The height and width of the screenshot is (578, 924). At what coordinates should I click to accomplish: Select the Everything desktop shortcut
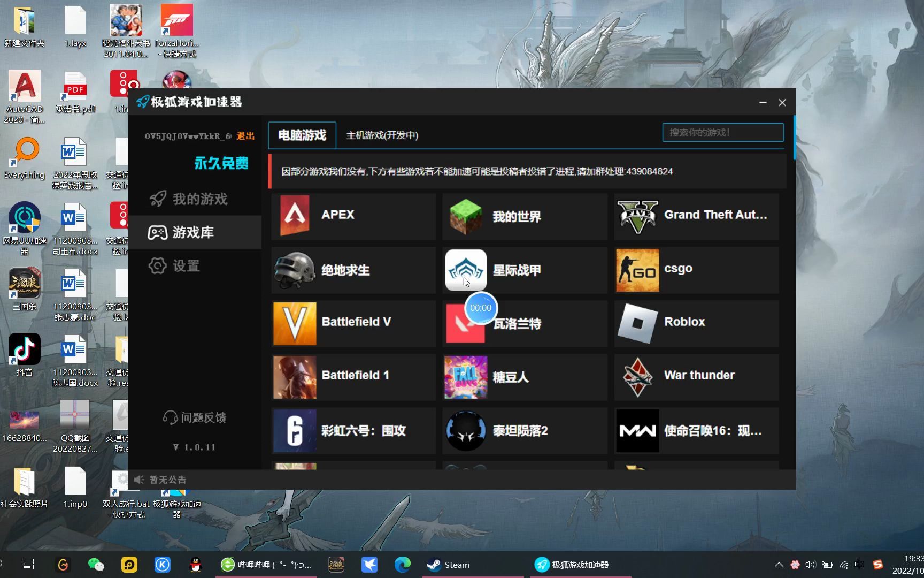[25, 158]
